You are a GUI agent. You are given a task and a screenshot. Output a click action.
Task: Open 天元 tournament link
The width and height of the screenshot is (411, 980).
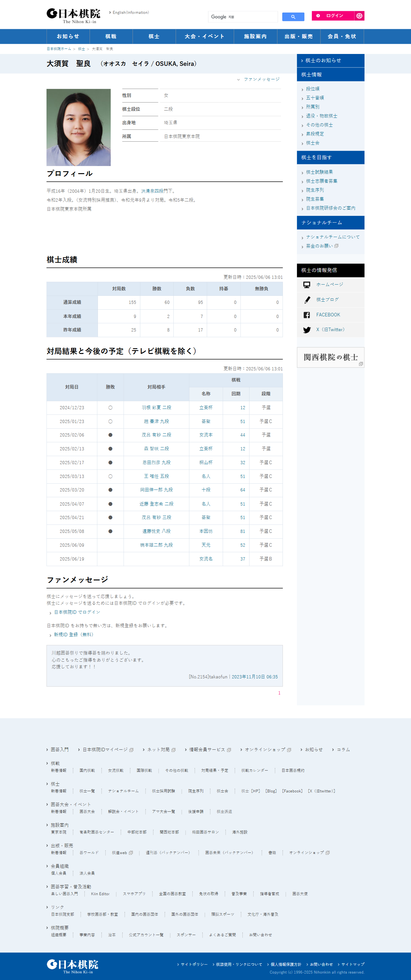[x=206, y=545]
